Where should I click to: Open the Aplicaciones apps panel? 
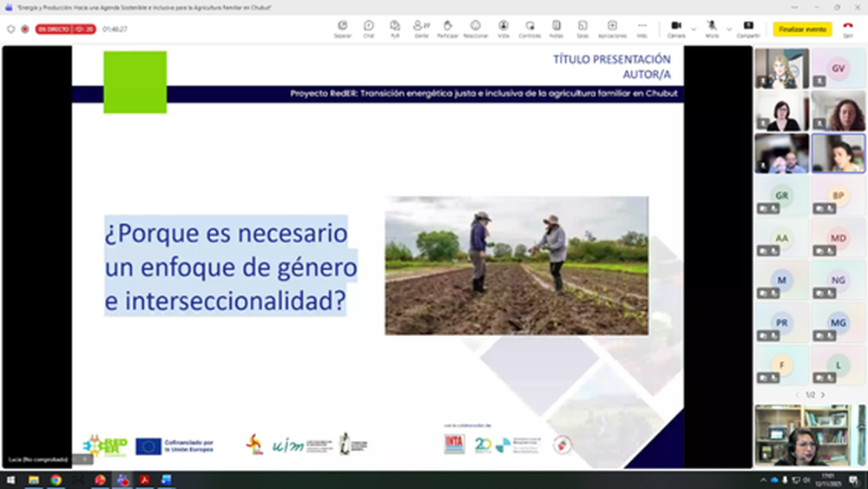[612, 29]
